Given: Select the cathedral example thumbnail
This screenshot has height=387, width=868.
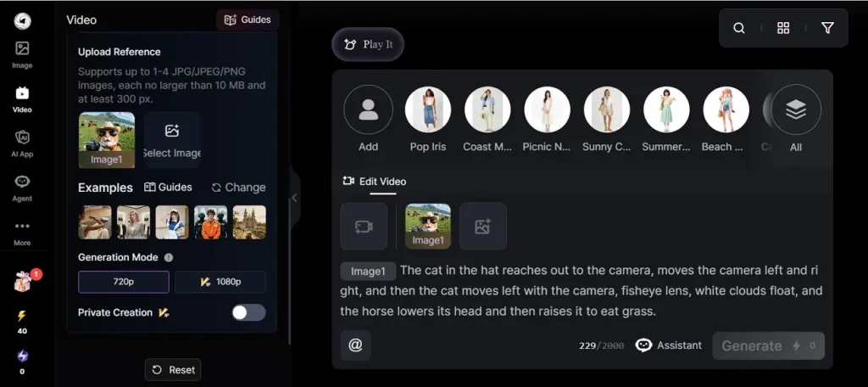Looking at the screenshot, I should pyautogui.click(x=249, y=222).
